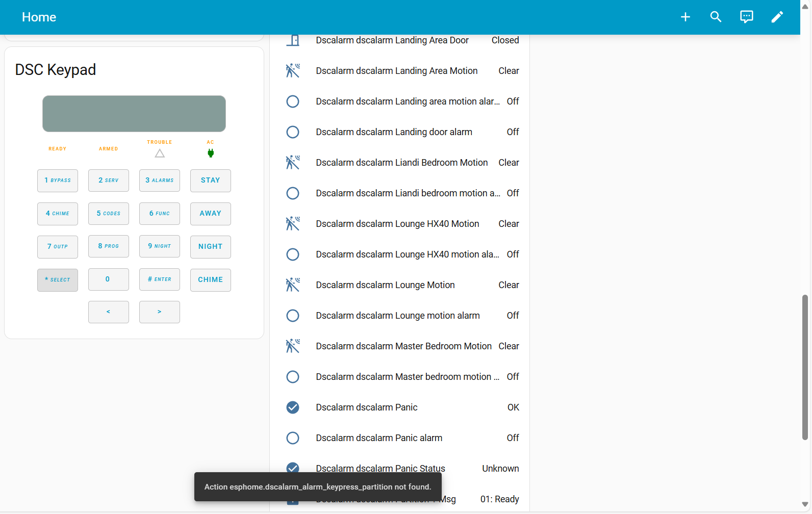Click the Panic Status check icon

pyautogui.click(x=293, y=468)
